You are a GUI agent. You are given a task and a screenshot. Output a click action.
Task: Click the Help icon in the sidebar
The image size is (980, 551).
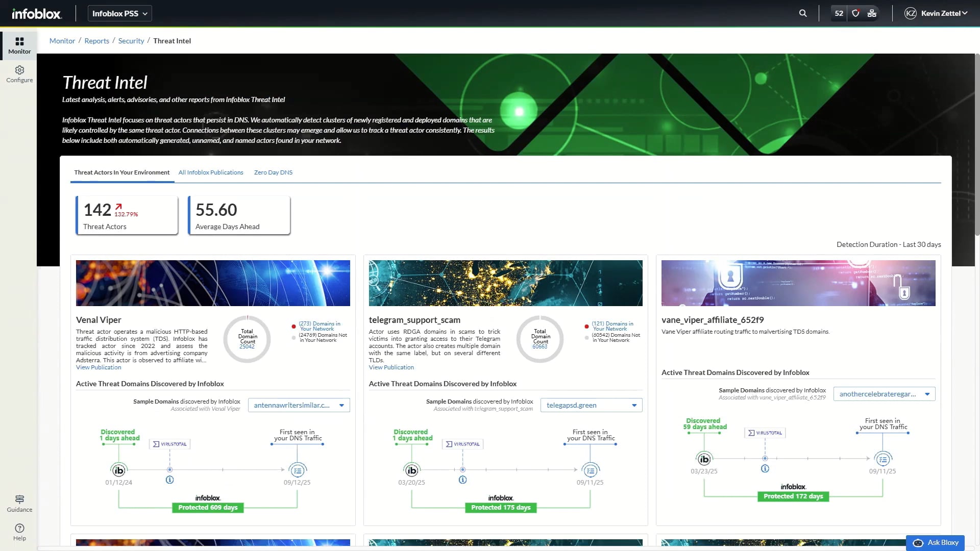point(19,531)
